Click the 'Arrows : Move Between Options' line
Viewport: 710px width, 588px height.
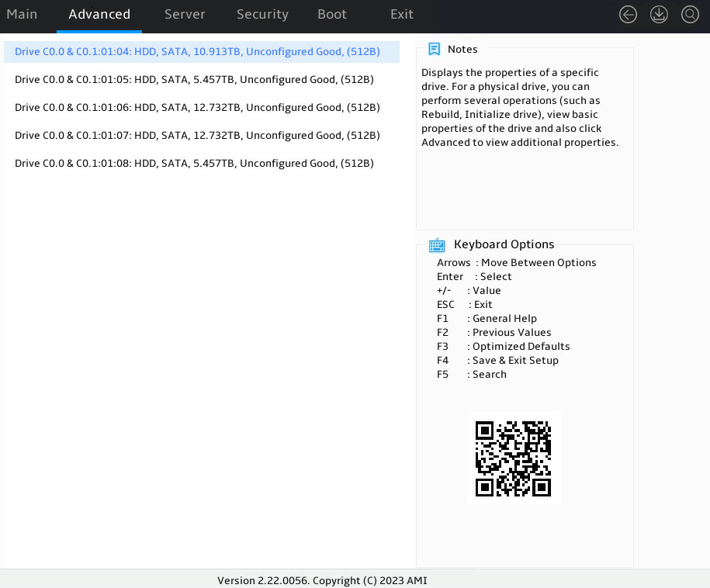(516, 262)
